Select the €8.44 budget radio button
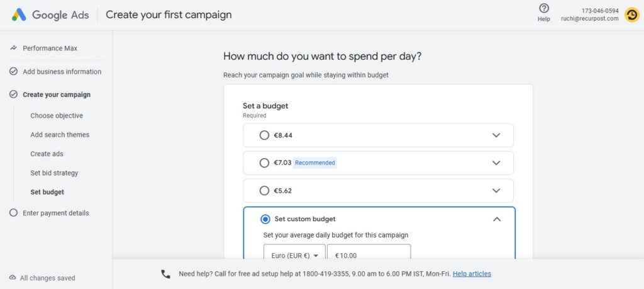 265,135
